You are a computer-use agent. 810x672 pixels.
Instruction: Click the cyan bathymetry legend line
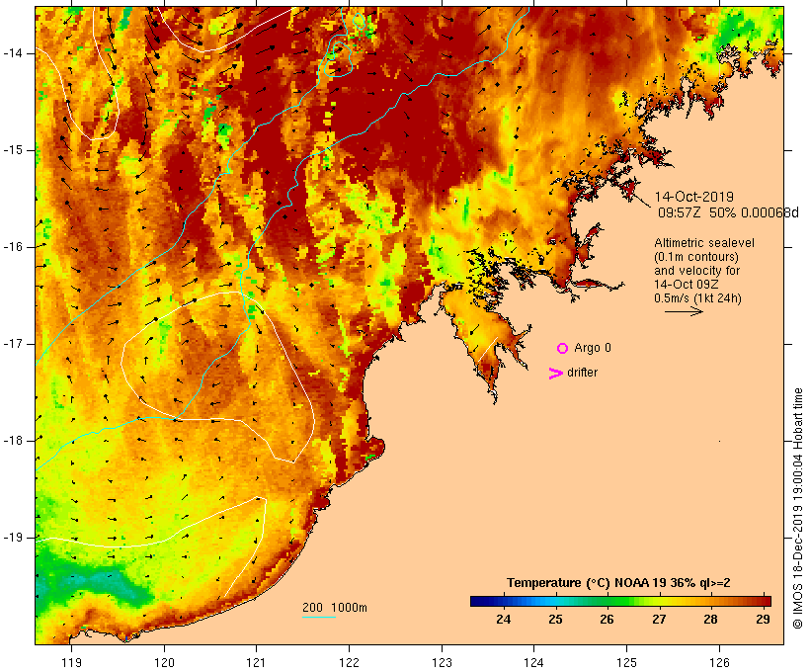click(319, 617)
